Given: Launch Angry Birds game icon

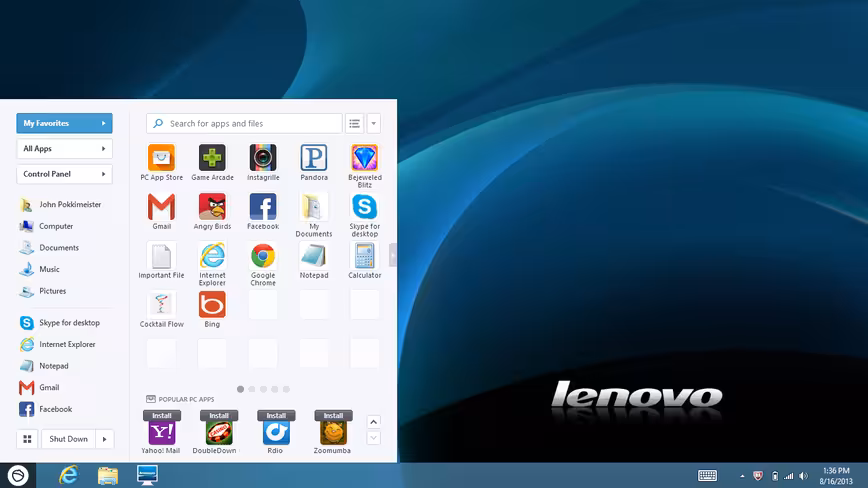Looking at the screenshot, I should coord(212,207).
